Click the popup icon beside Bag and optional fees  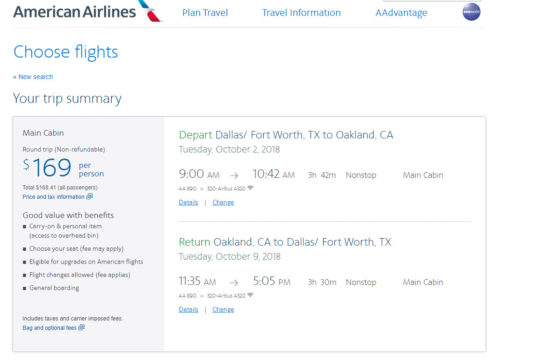(81, 328)
